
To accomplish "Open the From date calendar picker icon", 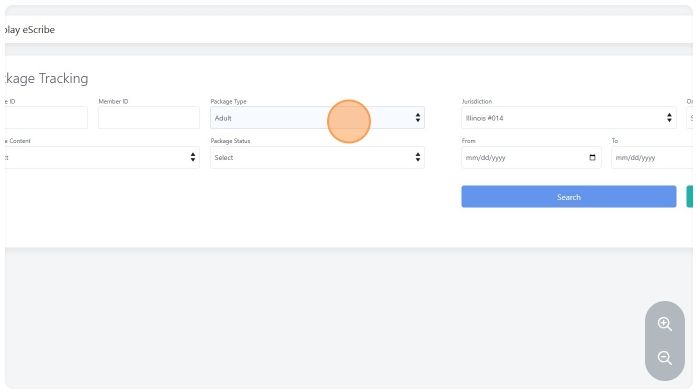I will [592, 158].
